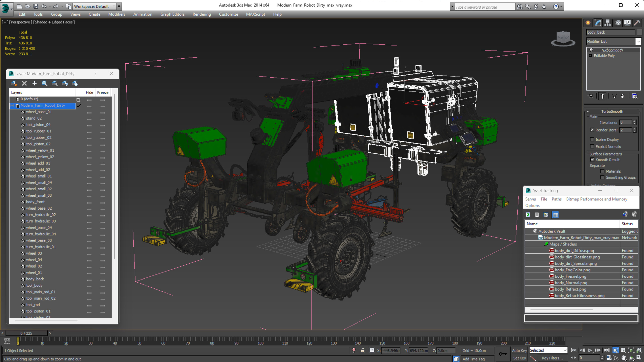
Task: Click the Layer dialog vertical scrollbar
Action: (x=115, y=176)
